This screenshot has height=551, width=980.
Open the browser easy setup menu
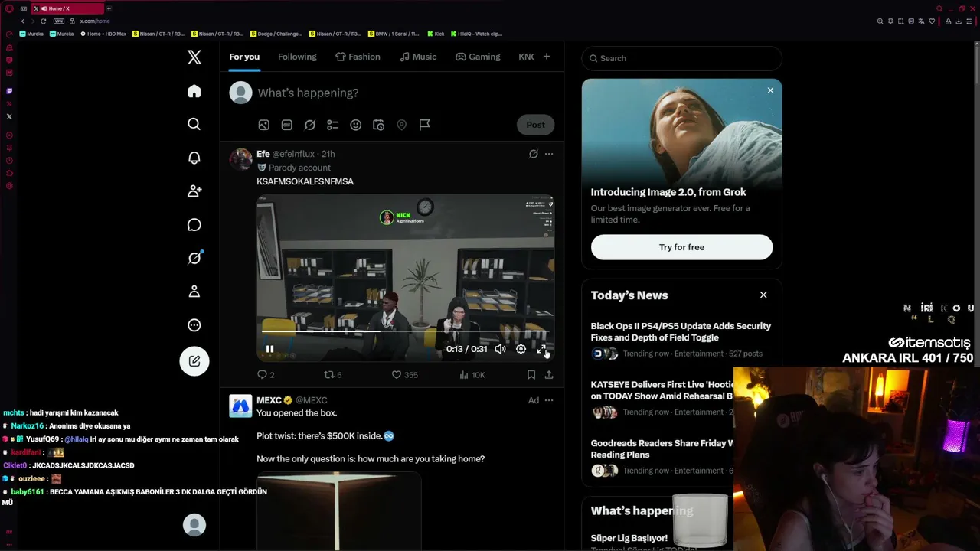pyautogui.click(x=969, y=21)
